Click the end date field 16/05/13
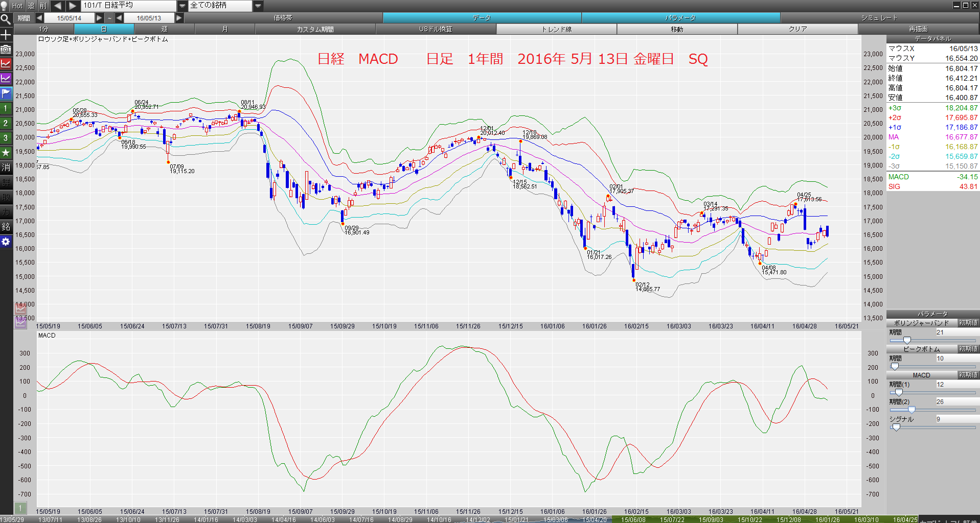Viewport: 980px width, 523px height. [x=149, y=18]
